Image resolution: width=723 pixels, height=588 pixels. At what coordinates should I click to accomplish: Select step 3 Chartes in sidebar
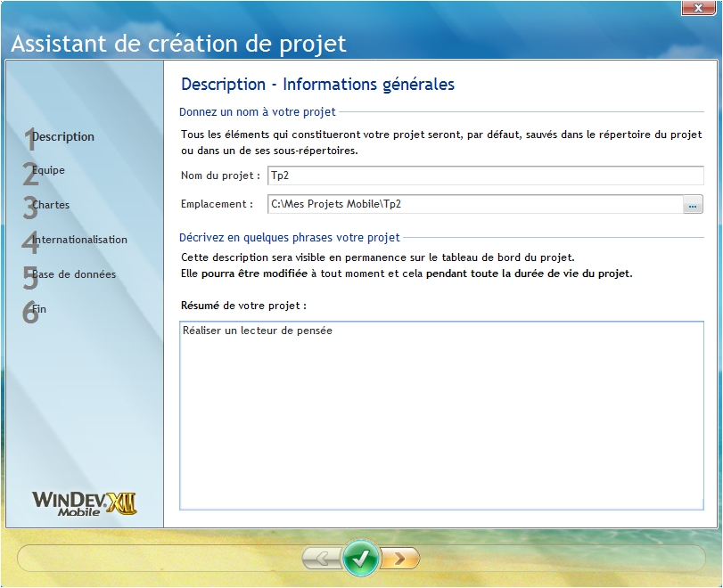tap(46, 207)
